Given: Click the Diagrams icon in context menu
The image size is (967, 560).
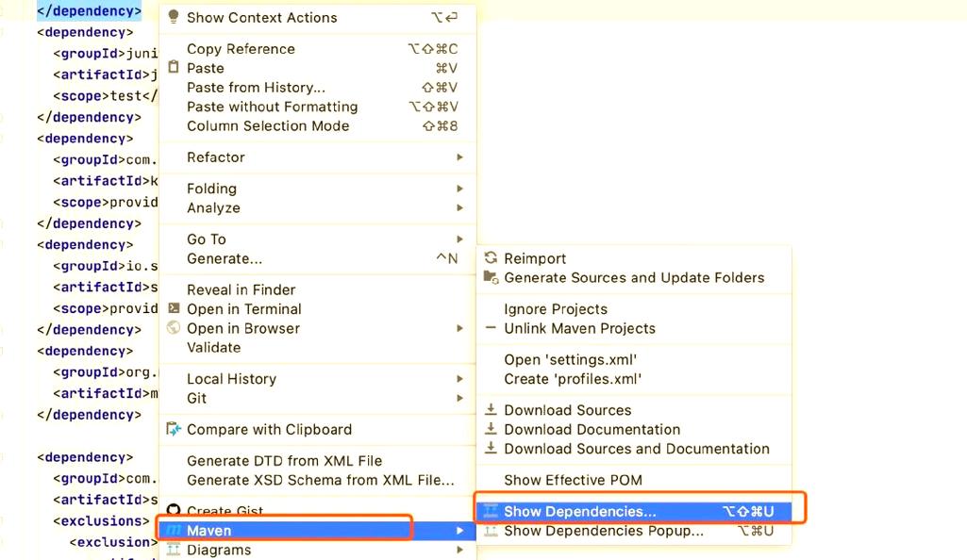Looking at the screenshot, I should point(173,550).
